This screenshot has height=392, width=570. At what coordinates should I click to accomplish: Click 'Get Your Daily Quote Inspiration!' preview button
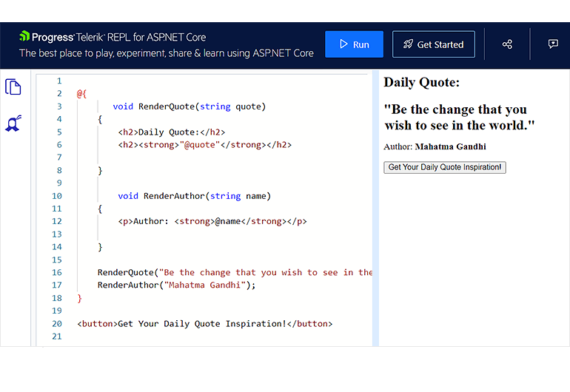click(445, 167)
